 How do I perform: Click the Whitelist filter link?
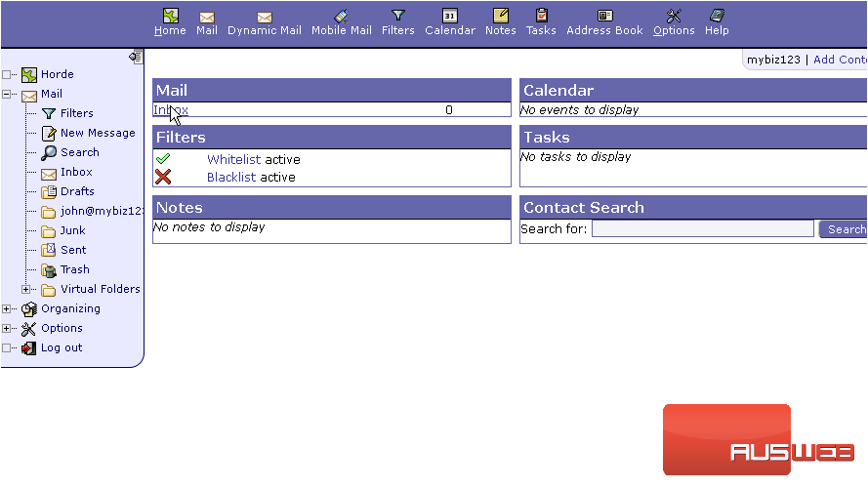pyautogui.click(x=233, y=160)
